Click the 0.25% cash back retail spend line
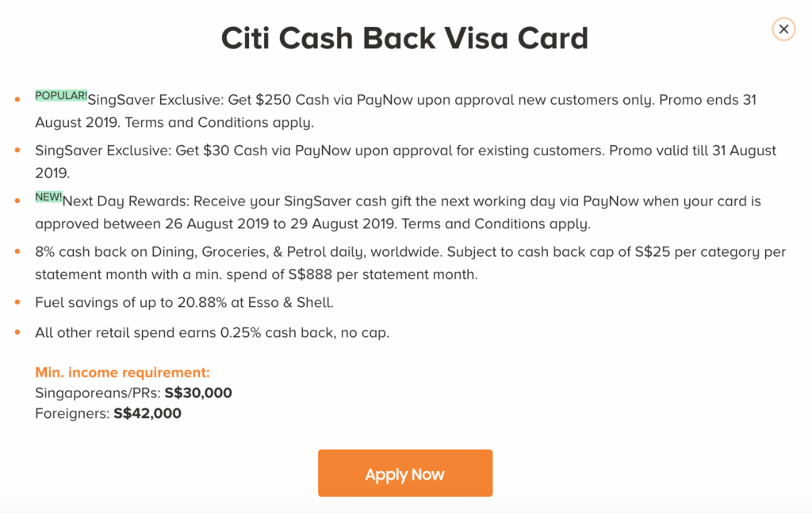This screenshot has height=513, width=812. tap(212, 333)
